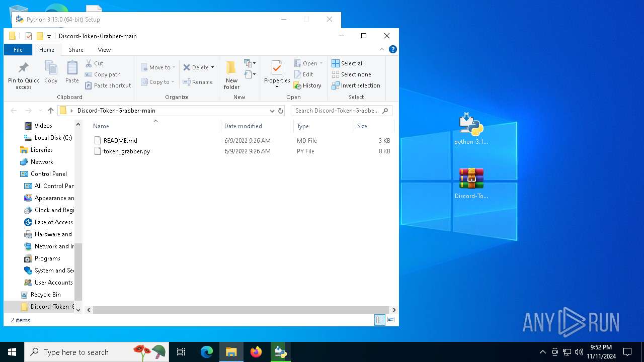Click Select all
Image resolution: width=644 pixels, height=362 pixels.
(348, 63)
